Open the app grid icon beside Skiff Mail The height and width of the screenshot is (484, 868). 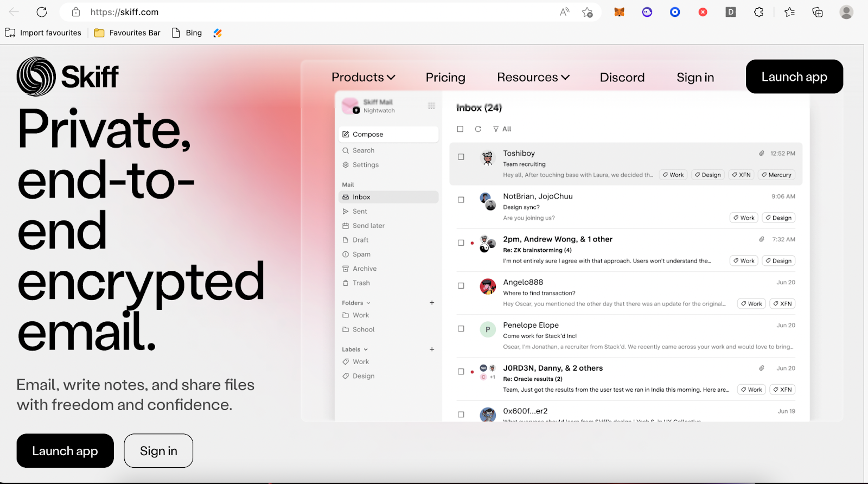[431, 106]
